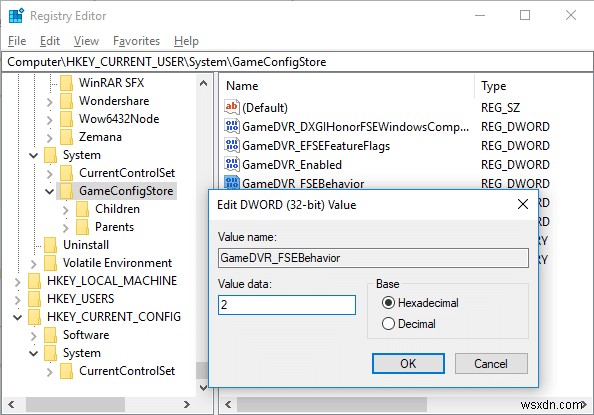Confirm the DWORD edit with OK
The width and height of the screenshot is (594, 415).
[408, 363]
